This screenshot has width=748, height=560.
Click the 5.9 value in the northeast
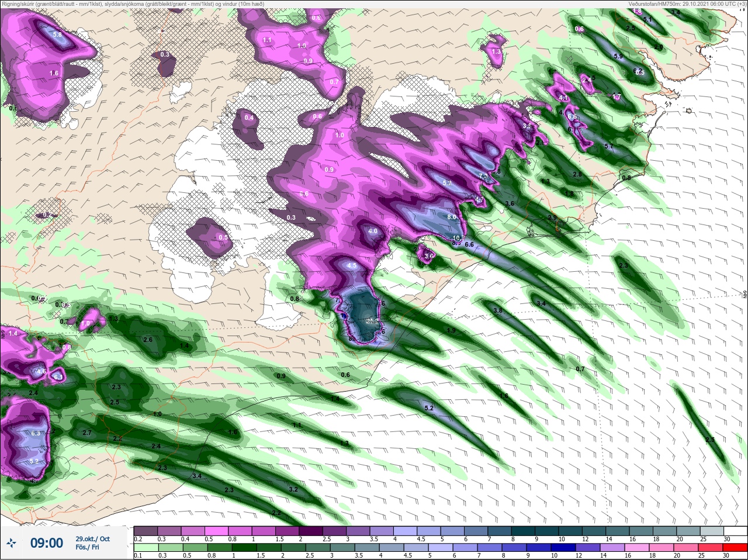point(618,57)
